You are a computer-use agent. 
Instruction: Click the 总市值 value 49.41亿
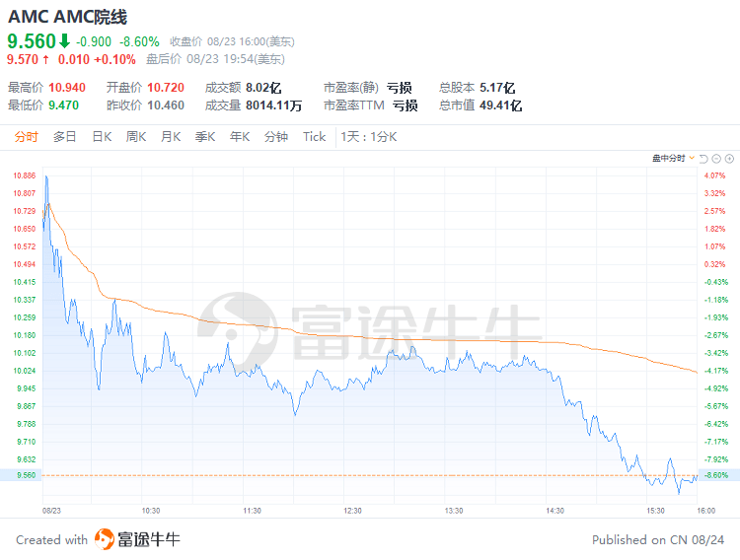click(x=500, y=105)
